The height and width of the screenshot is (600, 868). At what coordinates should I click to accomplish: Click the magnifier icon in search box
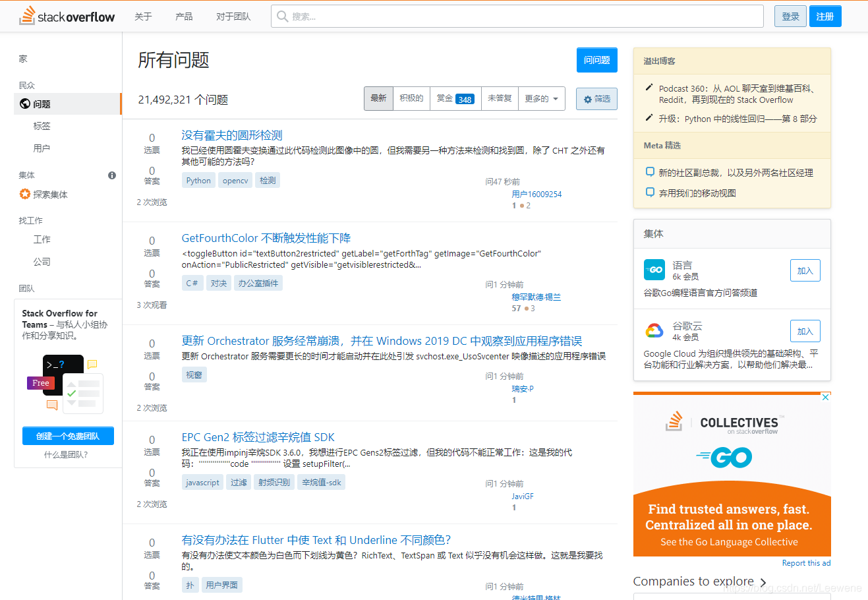pos(283,16)
